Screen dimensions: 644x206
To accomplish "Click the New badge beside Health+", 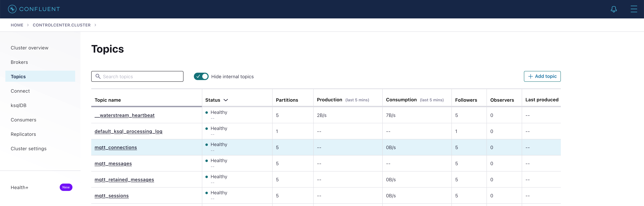I will coord(66,187).
